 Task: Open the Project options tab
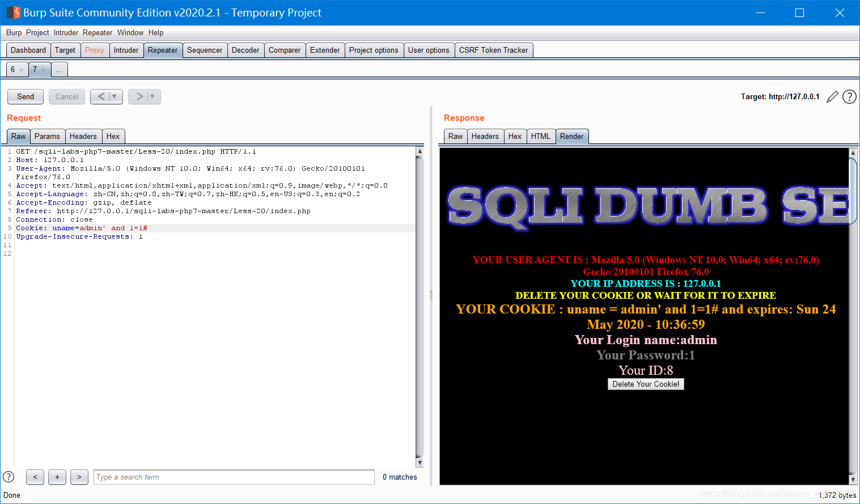pos(374,50)
